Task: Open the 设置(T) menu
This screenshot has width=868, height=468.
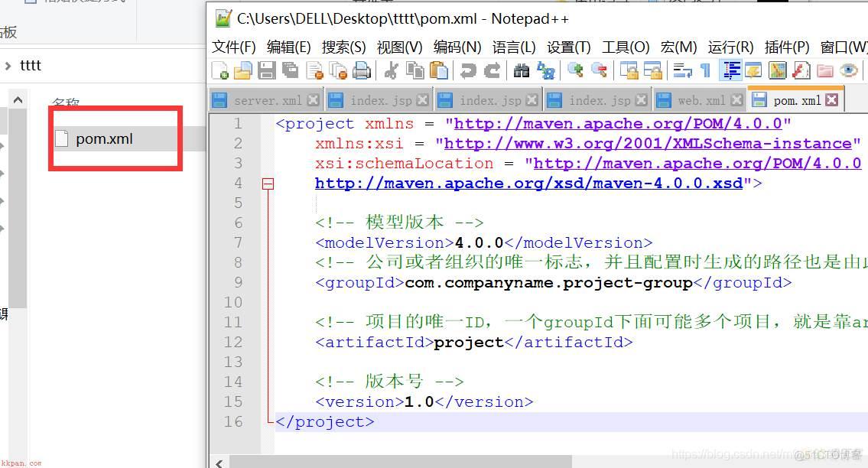Action: click(x=569, y=47)
